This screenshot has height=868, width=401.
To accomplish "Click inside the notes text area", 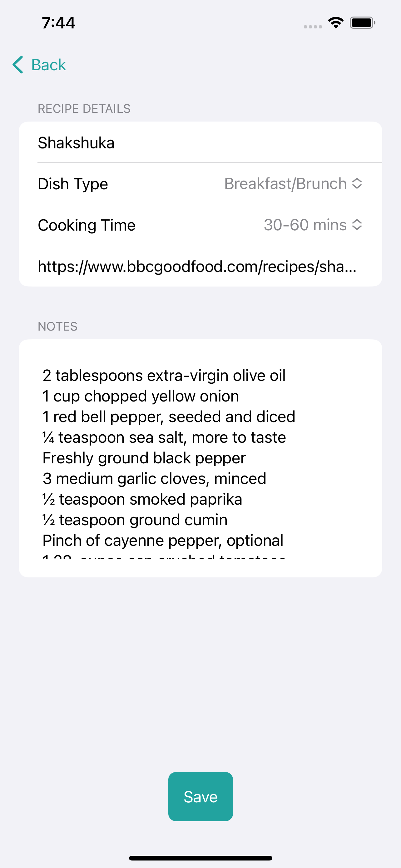I will (x=200, y=458).
